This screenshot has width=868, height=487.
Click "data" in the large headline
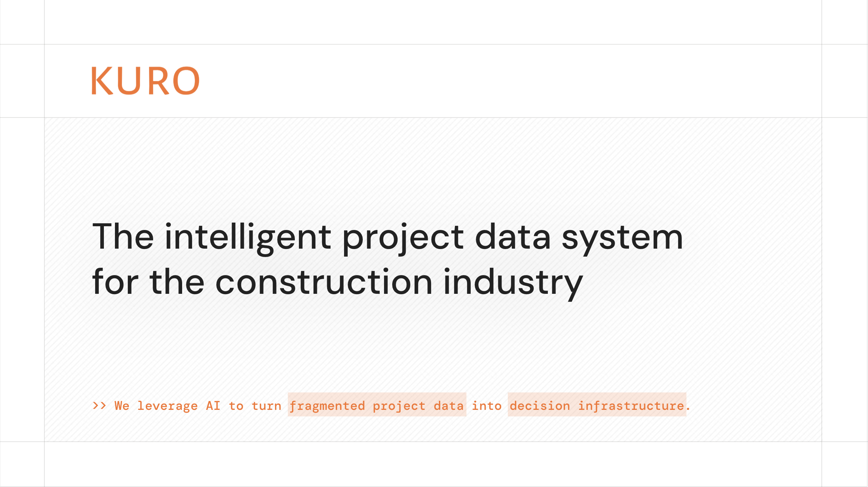point(513,237)
